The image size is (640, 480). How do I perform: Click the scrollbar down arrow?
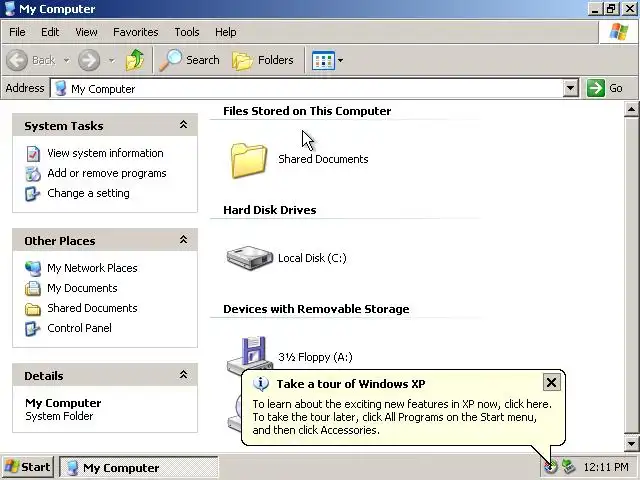coord(631,443)
